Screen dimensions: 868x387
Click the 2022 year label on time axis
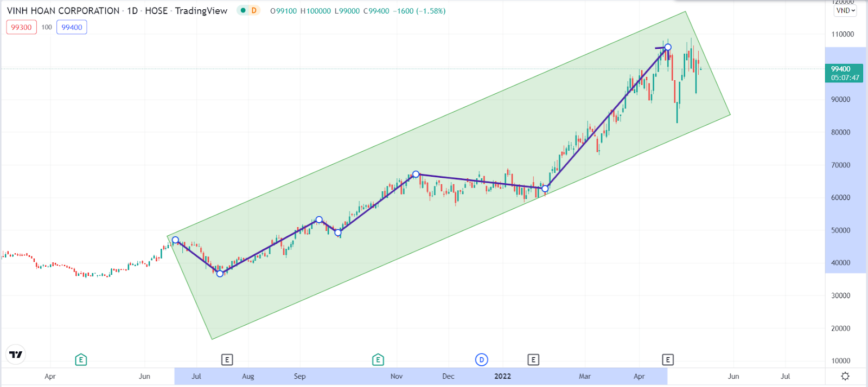(502, 376)
